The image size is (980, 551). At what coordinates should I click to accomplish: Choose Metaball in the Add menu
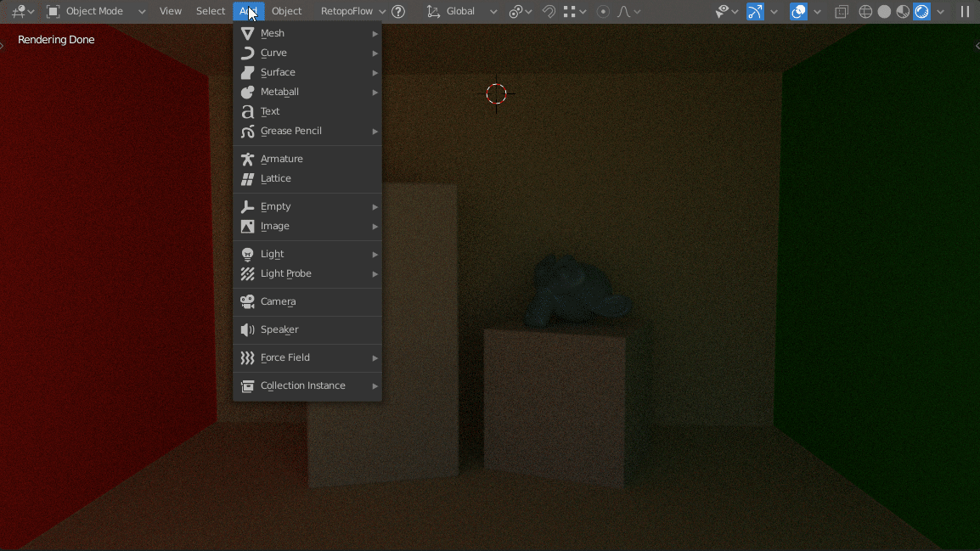(x=307, y=92)
